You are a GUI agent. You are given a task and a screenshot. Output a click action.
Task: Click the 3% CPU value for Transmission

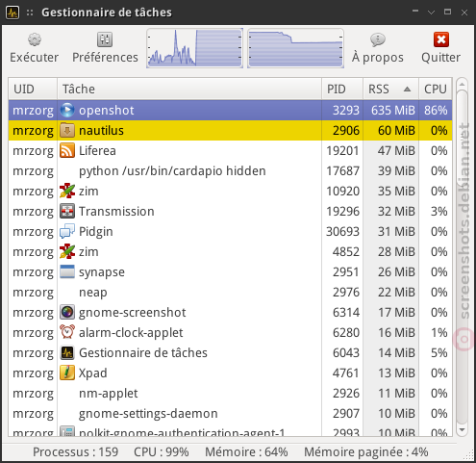pos(439,212)
